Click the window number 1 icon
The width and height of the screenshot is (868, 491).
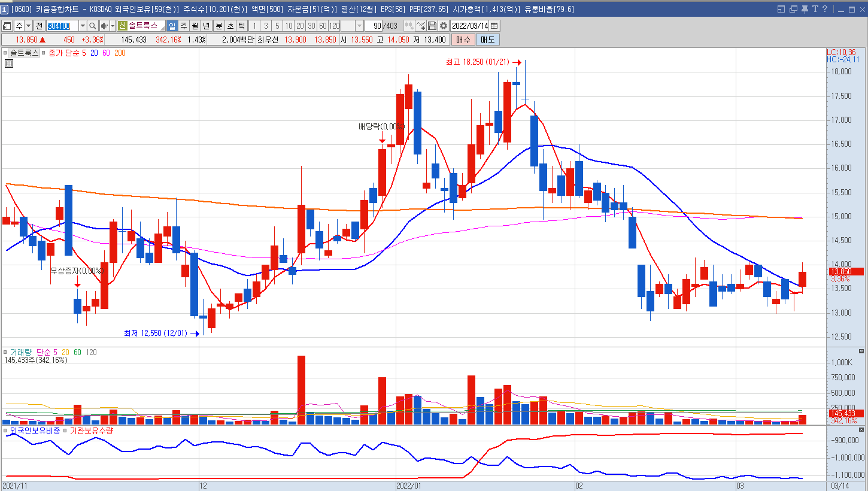coord(5,9)
